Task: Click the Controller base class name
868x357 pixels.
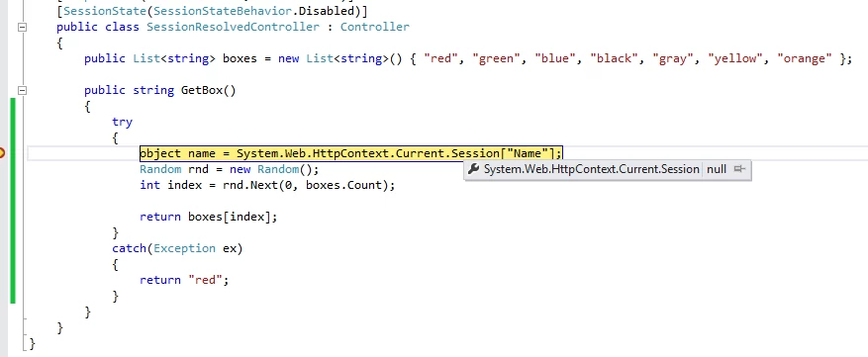Action: coord(375,27)
